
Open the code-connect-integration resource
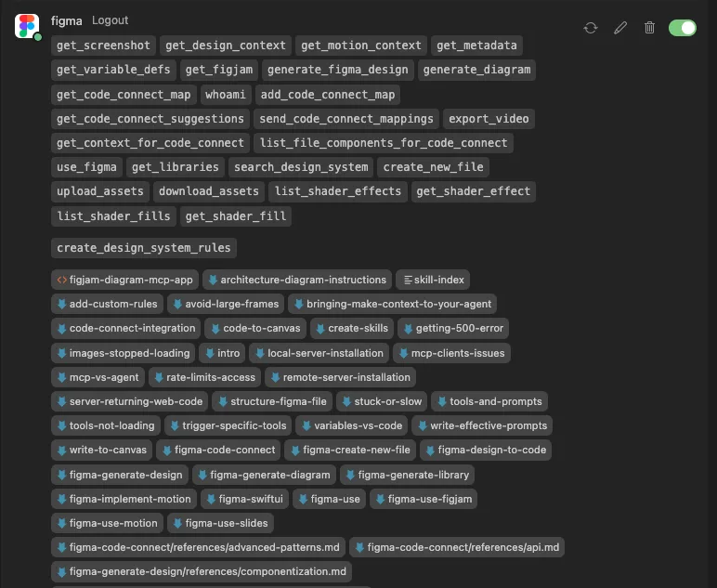pos(125,328)
